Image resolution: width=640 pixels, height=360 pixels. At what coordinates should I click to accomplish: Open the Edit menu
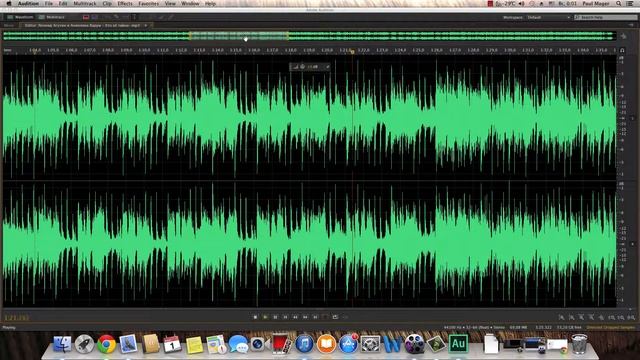point(63,4)
